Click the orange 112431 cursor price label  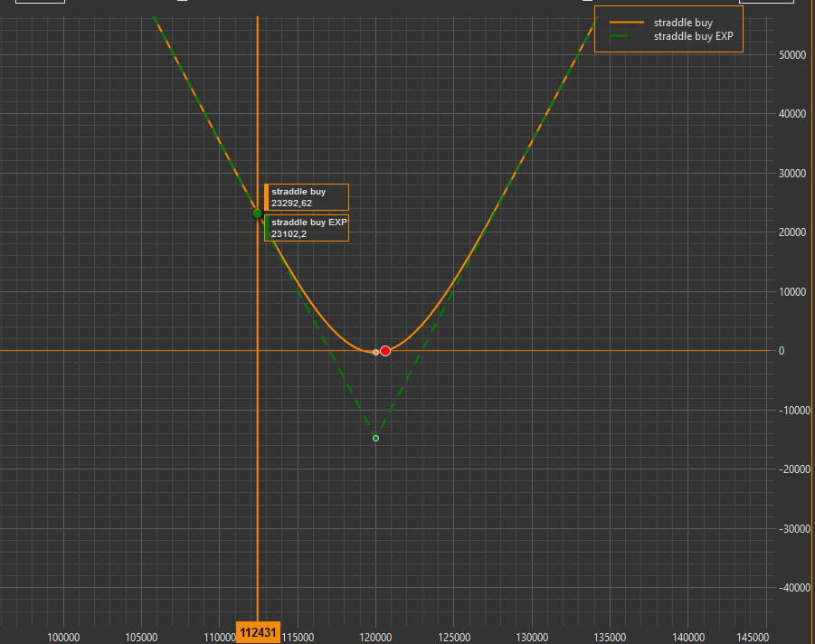[x=259, y=632]
